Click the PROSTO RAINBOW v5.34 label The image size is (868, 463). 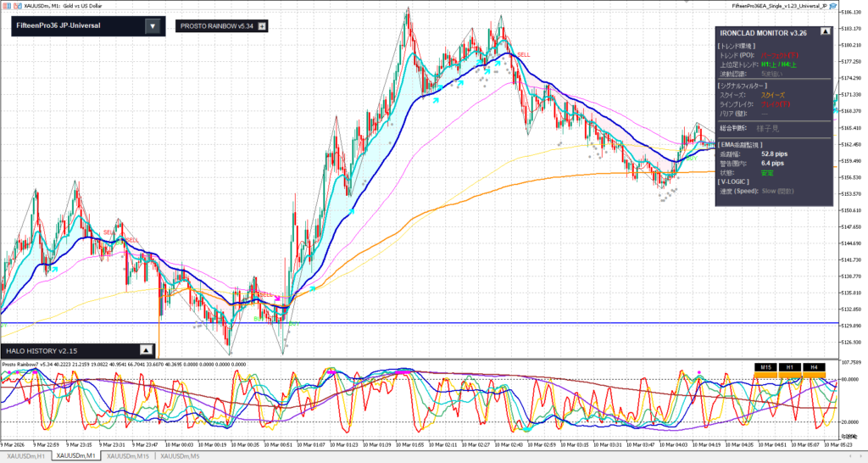pos(217,26)
